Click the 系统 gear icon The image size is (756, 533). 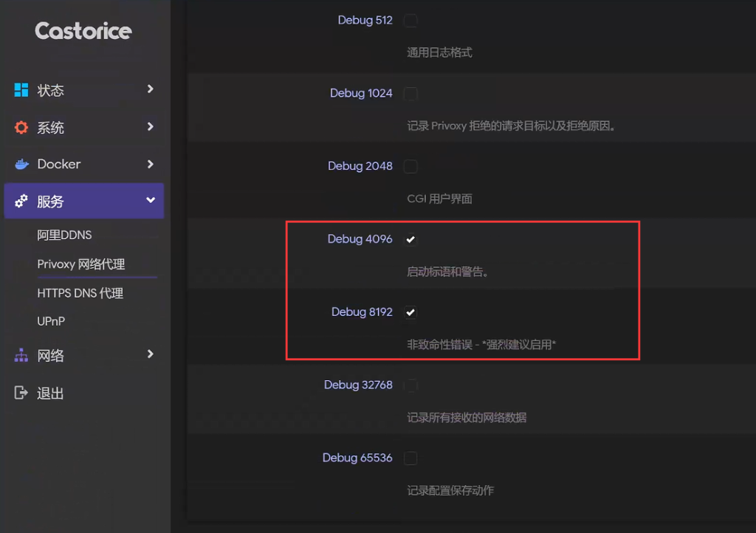(21, 128)
